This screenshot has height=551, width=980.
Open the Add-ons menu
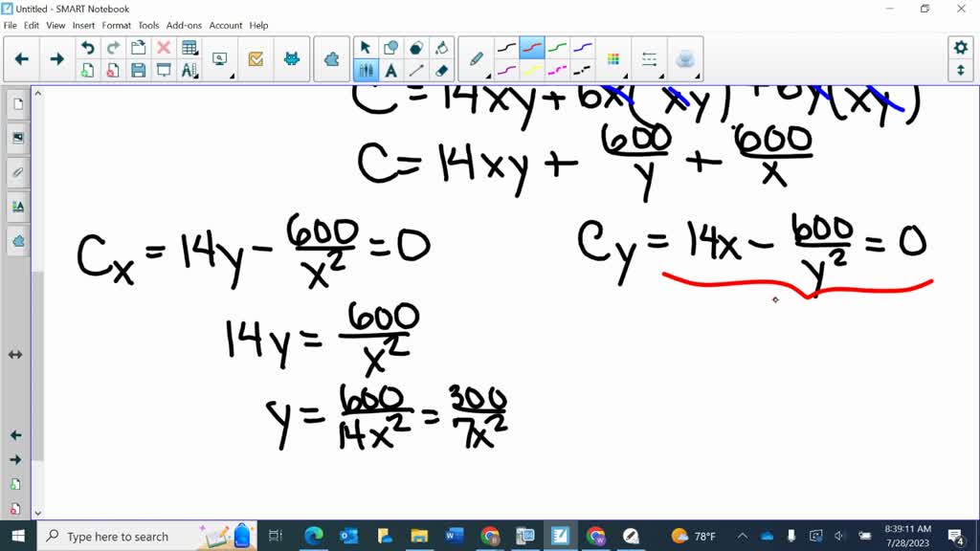click(184, 26)
